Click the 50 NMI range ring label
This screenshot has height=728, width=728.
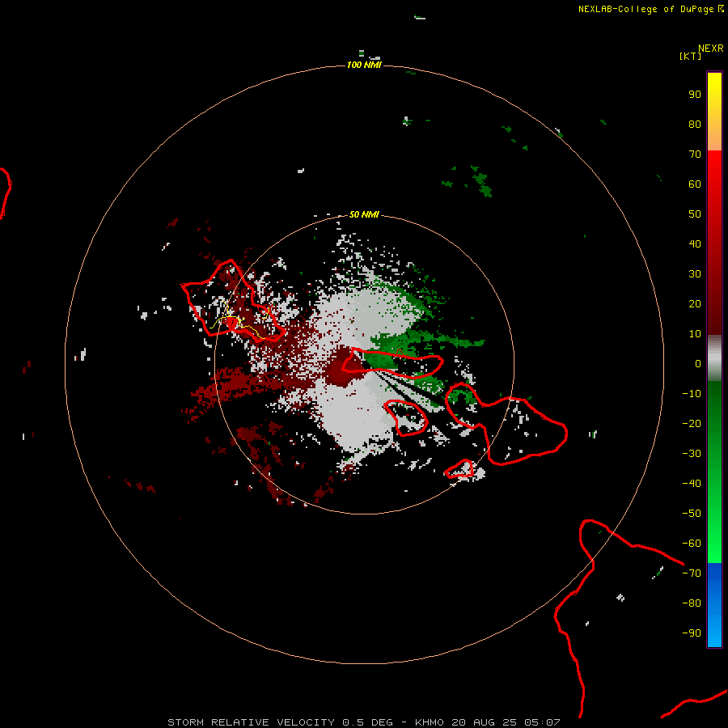coord(364,214)
